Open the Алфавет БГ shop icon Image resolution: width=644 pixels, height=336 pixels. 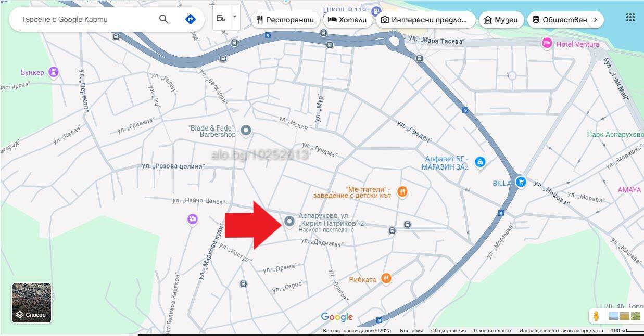pyautogui.click(x=480, y=162)
